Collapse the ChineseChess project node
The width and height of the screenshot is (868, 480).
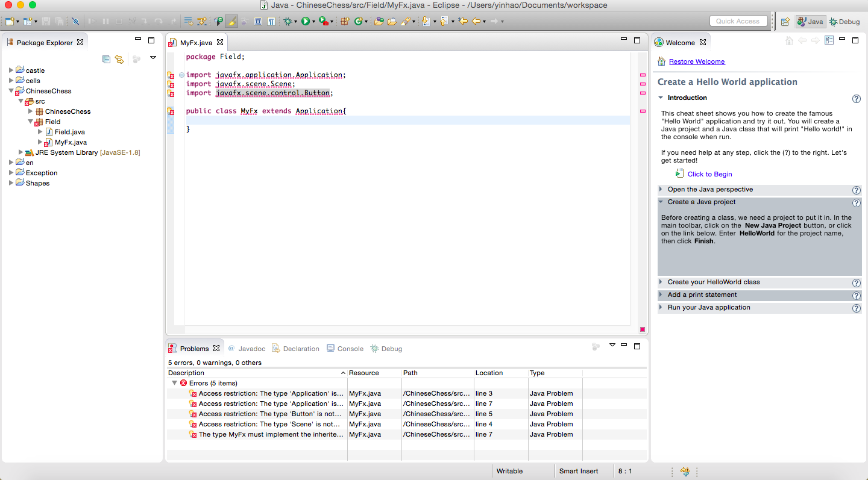[11, 91]
